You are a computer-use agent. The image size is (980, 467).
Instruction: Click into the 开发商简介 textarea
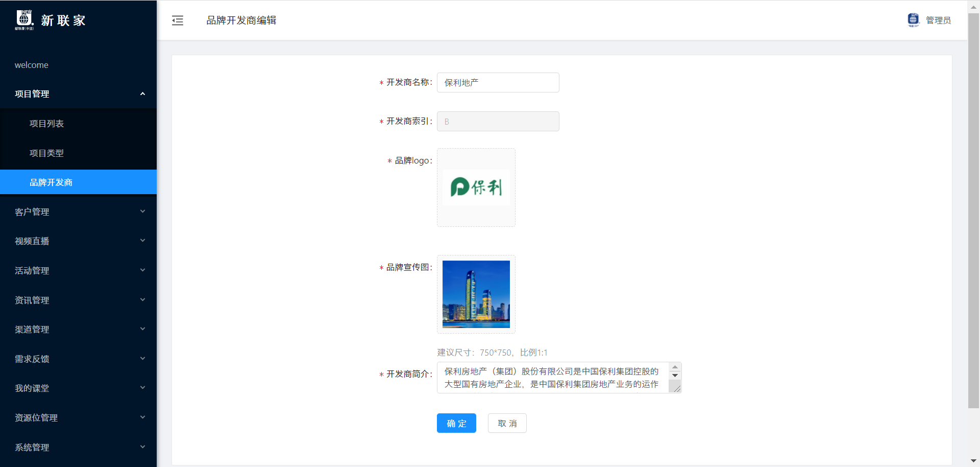552,378
